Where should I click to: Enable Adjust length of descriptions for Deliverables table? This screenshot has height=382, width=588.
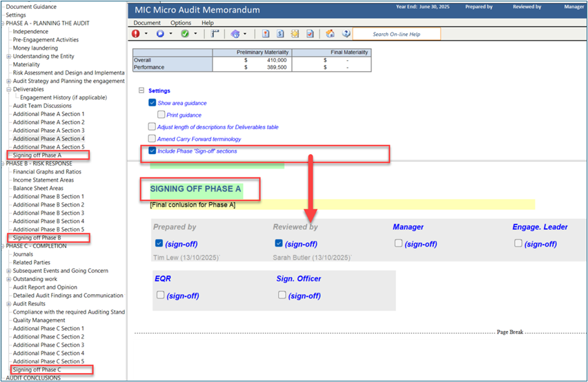coord(152,126)
